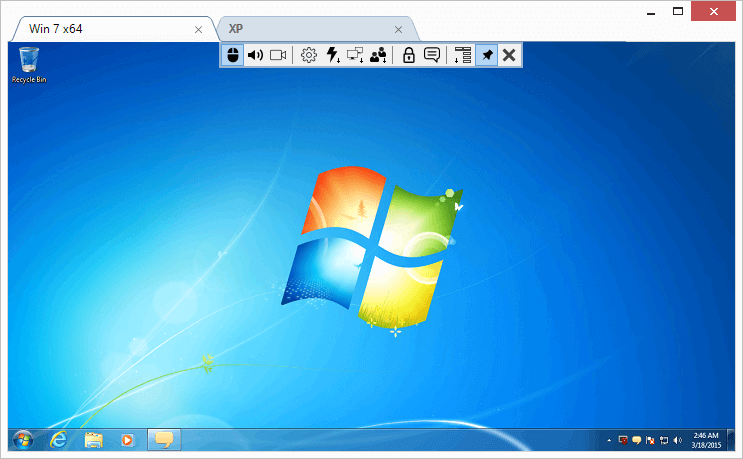This screenshot has height=459, width=743.
Task: Select the Win 7 x64 tab
Action: pos(115,29)
